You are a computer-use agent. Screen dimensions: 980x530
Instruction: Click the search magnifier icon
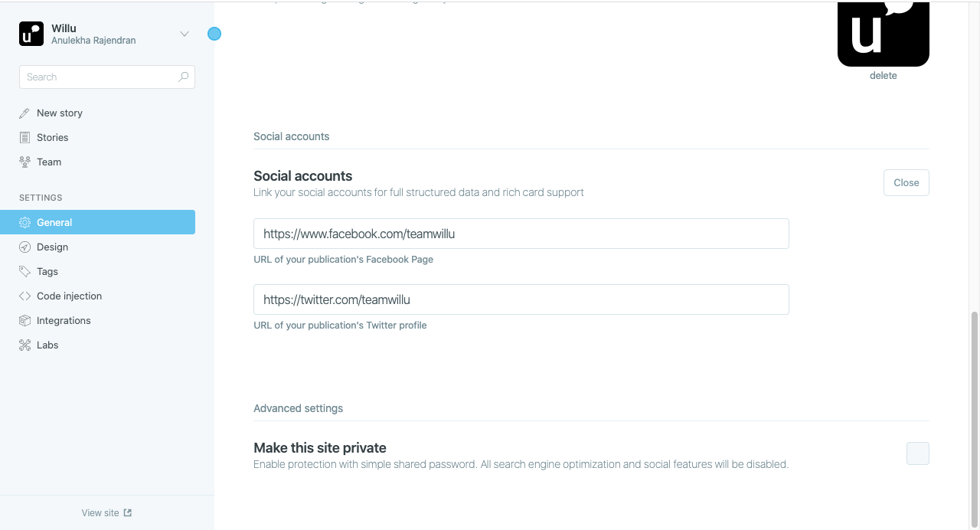tap(183, 77)
